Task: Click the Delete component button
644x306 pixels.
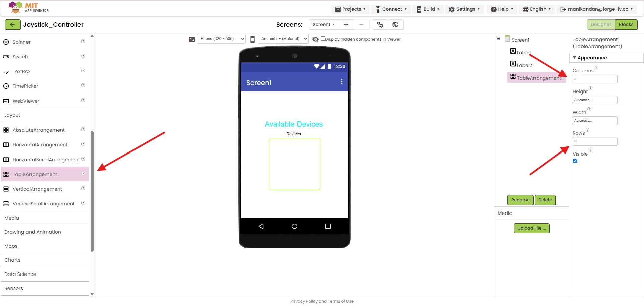Action: (x=545, y=200)
